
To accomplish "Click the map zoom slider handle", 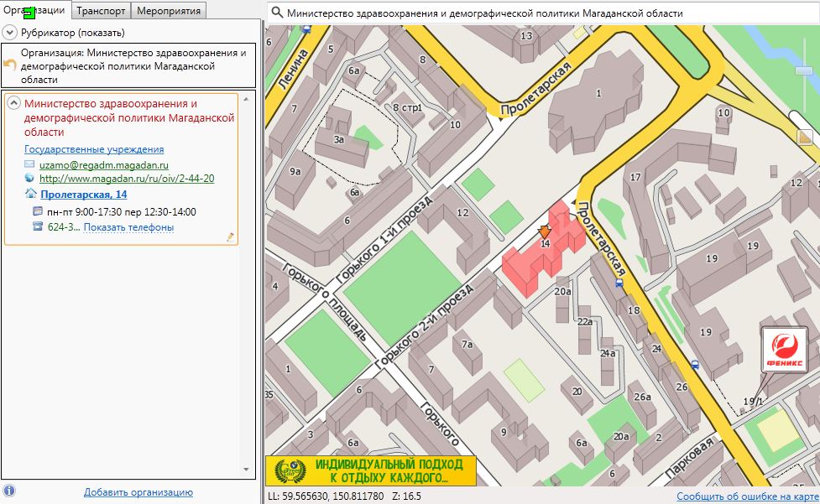I will pos(804,70).
